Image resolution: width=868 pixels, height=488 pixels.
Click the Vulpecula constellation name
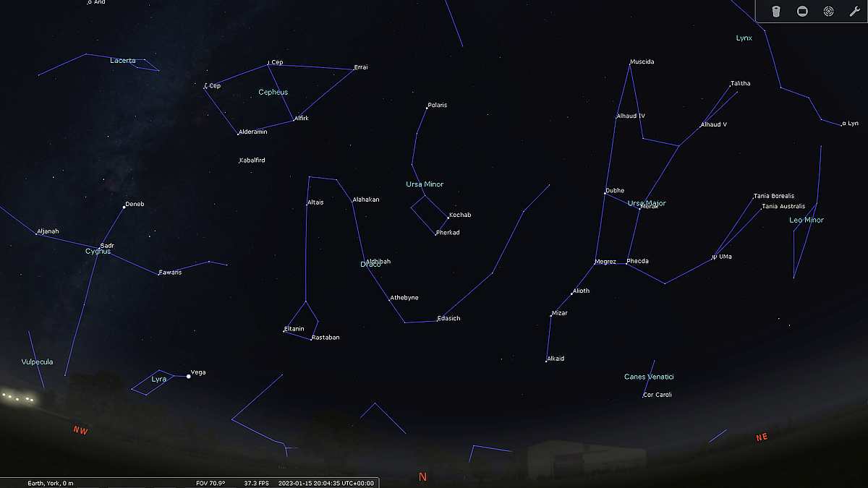tap(37, 362)
